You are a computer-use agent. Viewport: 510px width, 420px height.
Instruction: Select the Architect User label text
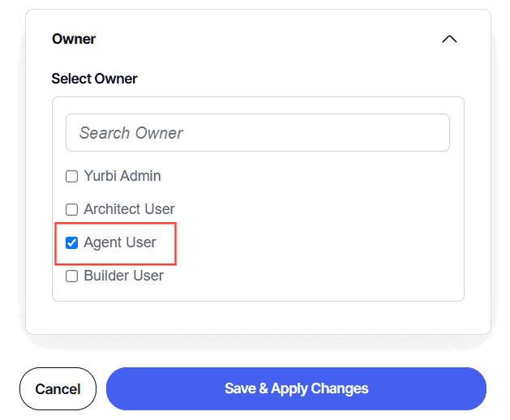tap(129, 209)
